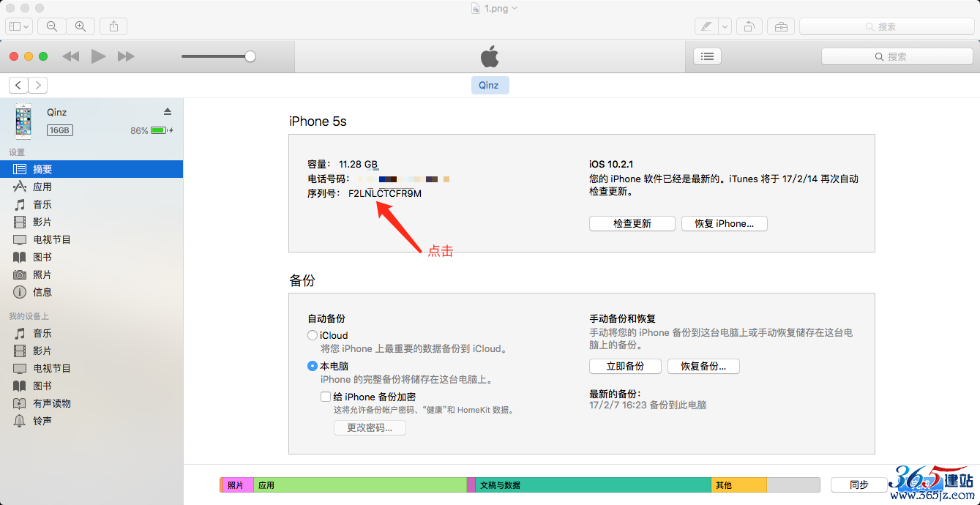Select 有声读物 in the sidebar
980x505 pixels.
[91, 403]
